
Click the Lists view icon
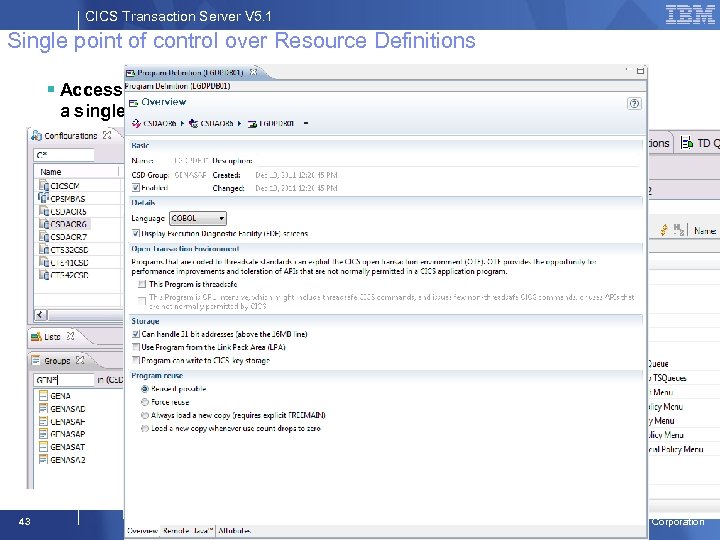pos(36,337)
